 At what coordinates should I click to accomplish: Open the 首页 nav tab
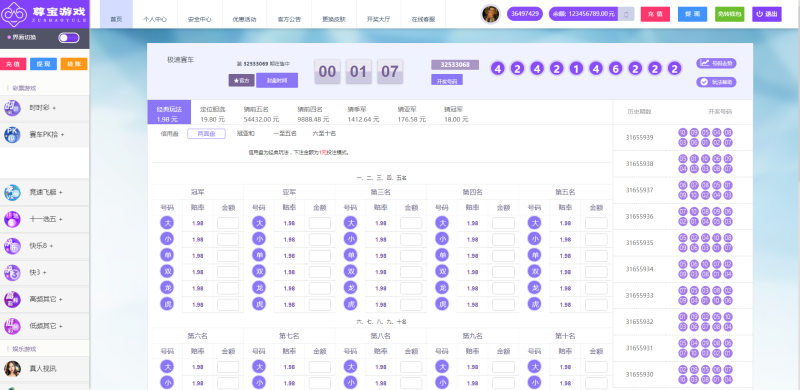pos(116,14)
